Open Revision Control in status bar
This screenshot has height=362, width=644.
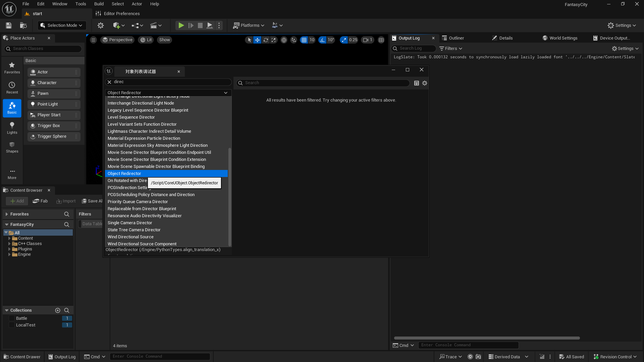pyautogui.click(x=615, y=357)
